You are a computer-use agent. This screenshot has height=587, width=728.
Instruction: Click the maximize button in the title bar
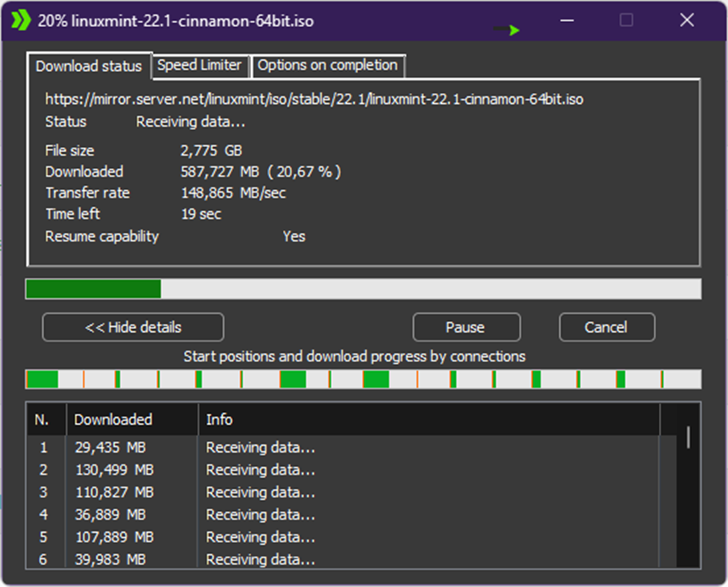(x=627, y=20)
